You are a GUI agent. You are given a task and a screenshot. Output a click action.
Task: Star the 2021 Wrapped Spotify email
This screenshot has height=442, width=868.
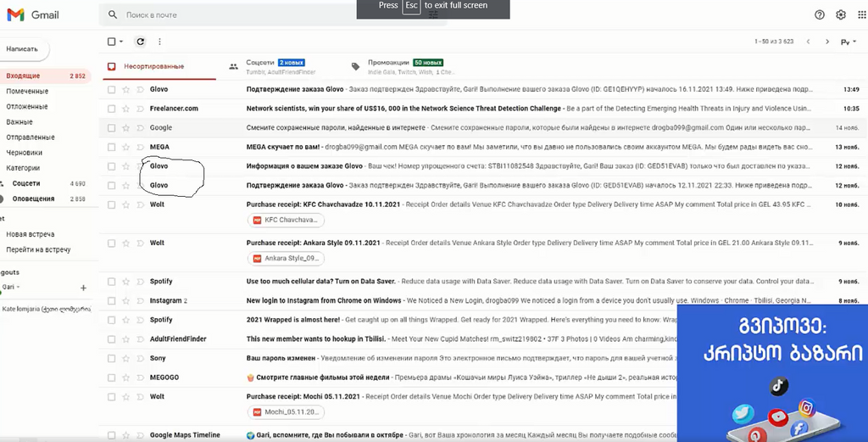[x=125, y=320]
